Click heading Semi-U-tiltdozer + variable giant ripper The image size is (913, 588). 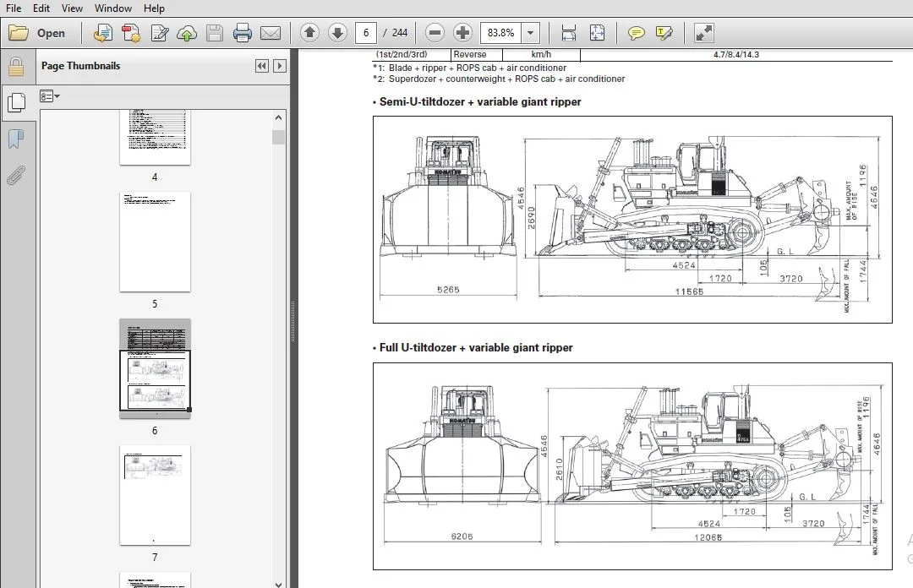tap(480, 102)
